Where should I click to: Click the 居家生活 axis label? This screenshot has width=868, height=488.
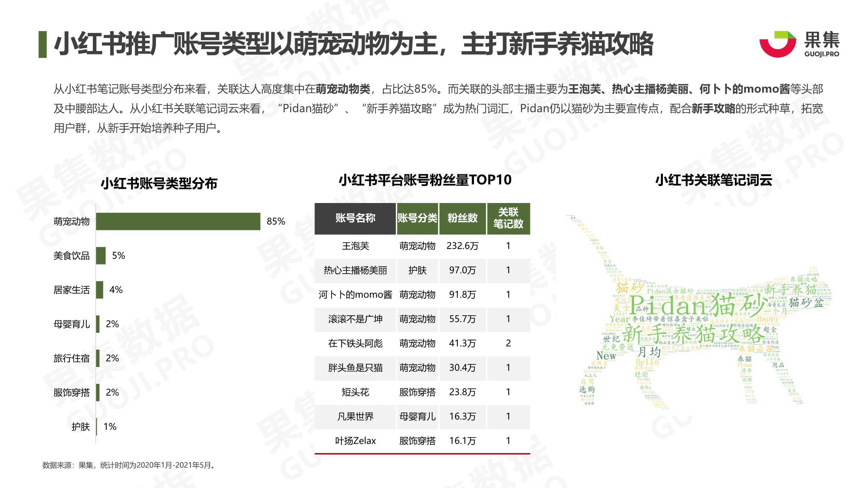pos(72,290)
